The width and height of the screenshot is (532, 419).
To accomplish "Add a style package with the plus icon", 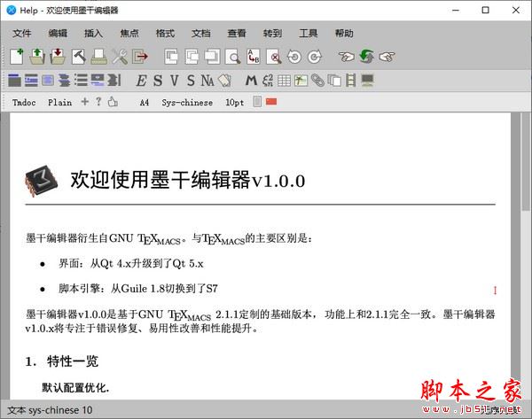I will [85, 101].
